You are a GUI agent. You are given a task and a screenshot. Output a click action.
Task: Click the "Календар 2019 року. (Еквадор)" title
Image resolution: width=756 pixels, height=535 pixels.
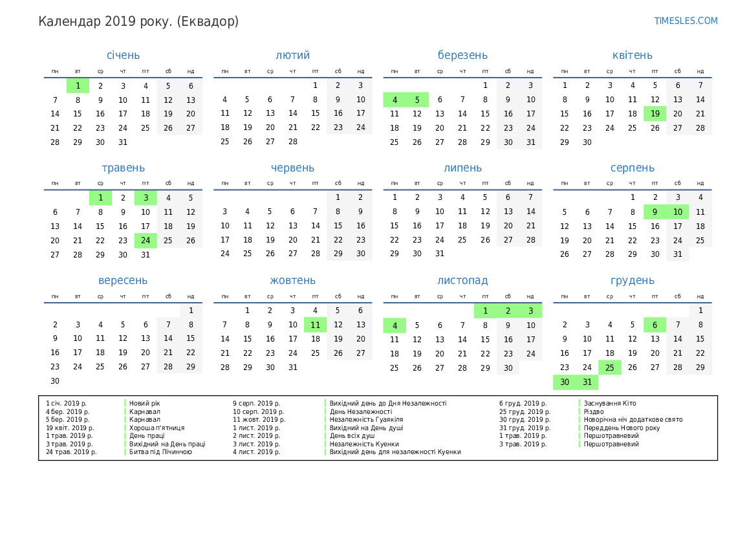(138, 21)
